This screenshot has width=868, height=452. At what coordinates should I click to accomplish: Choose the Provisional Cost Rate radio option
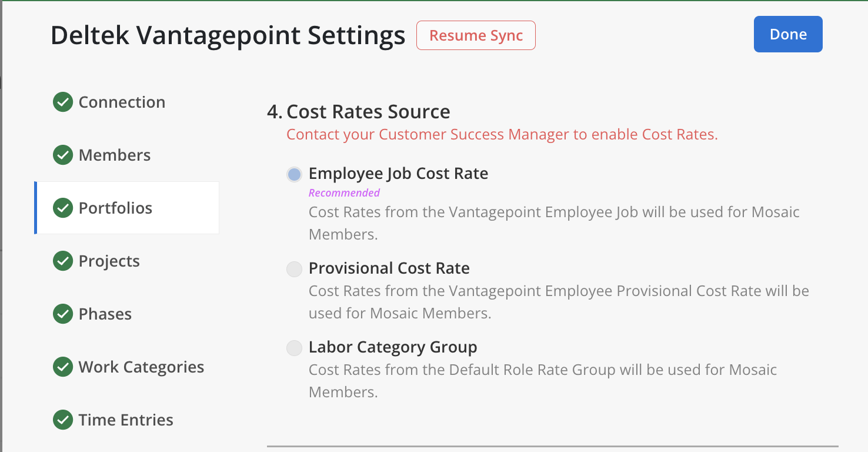point(294,269)
